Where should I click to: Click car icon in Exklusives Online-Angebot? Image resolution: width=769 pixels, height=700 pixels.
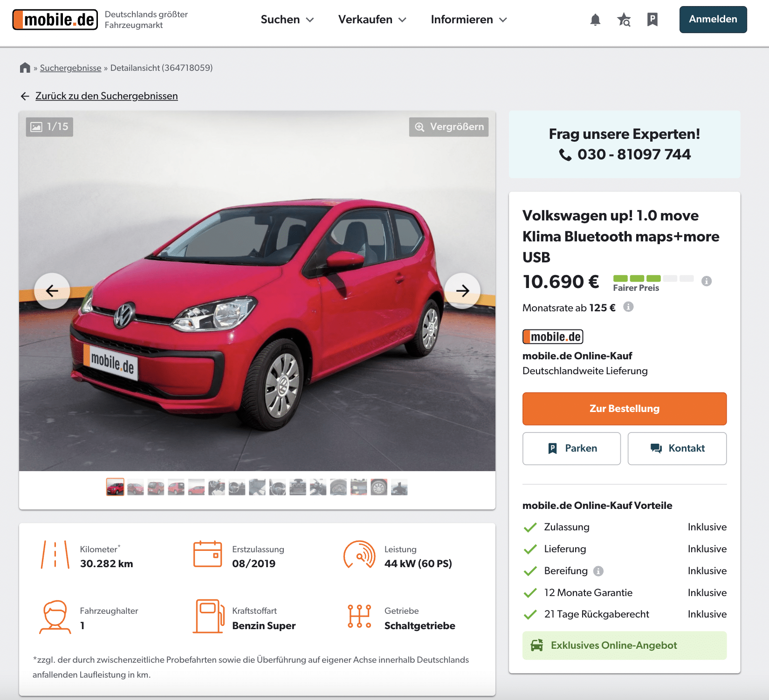(x=537, y=645)
